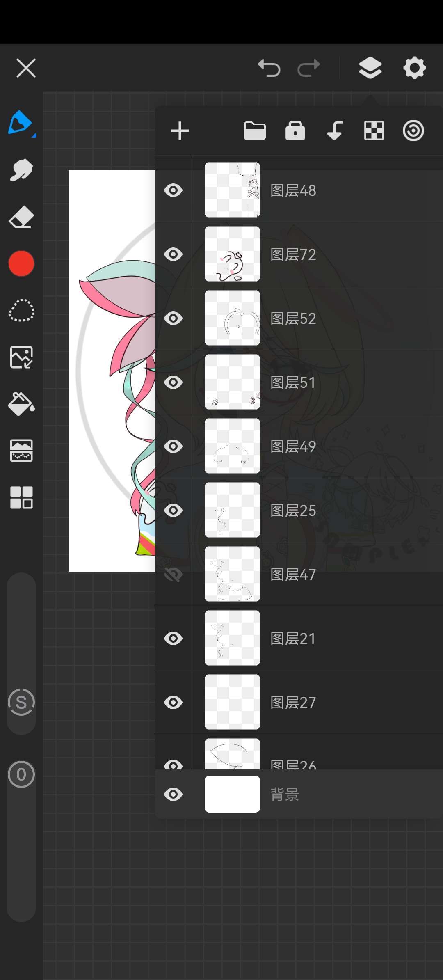Show hidden layer 图层47

tap(173, 575)
